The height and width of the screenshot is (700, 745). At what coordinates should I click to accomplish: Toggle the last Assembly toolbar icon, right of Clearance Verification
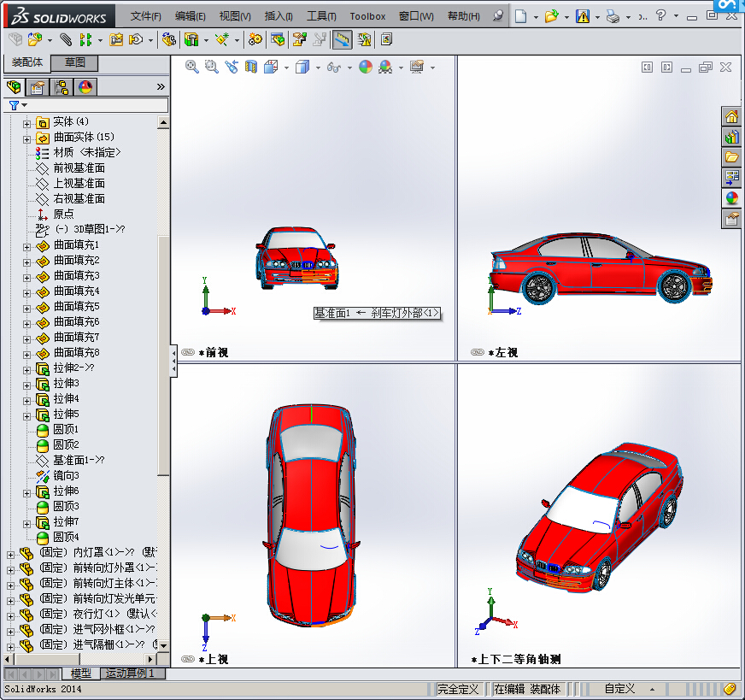point(387,39)
